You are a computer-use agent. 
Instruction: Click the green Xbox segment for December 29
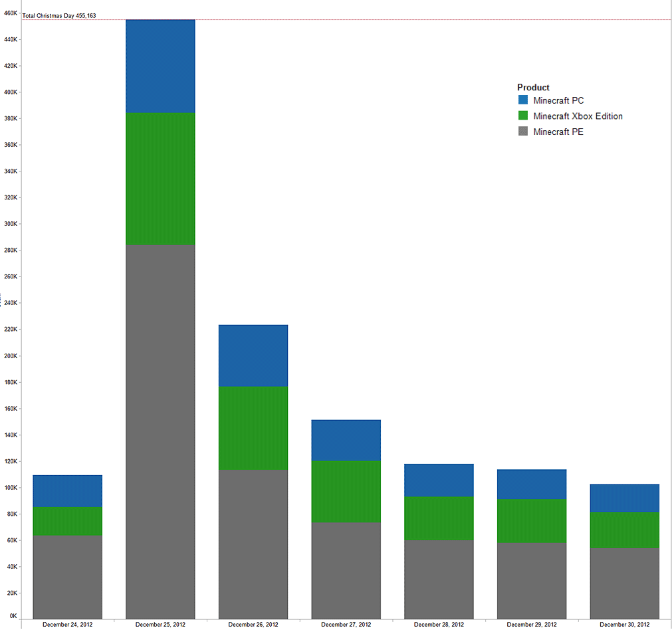(532, 522)
